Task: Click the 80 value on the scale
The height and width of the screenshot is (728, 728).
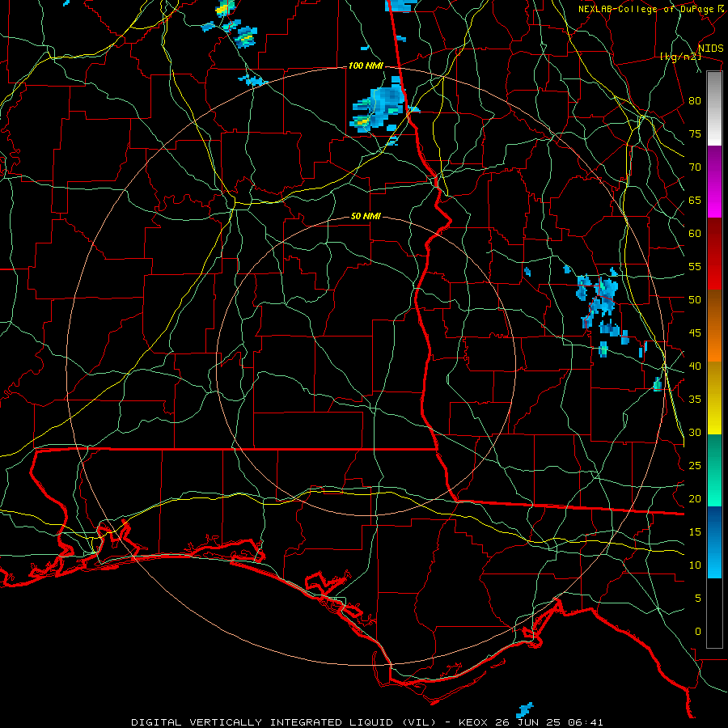Action: pos(695,101)
